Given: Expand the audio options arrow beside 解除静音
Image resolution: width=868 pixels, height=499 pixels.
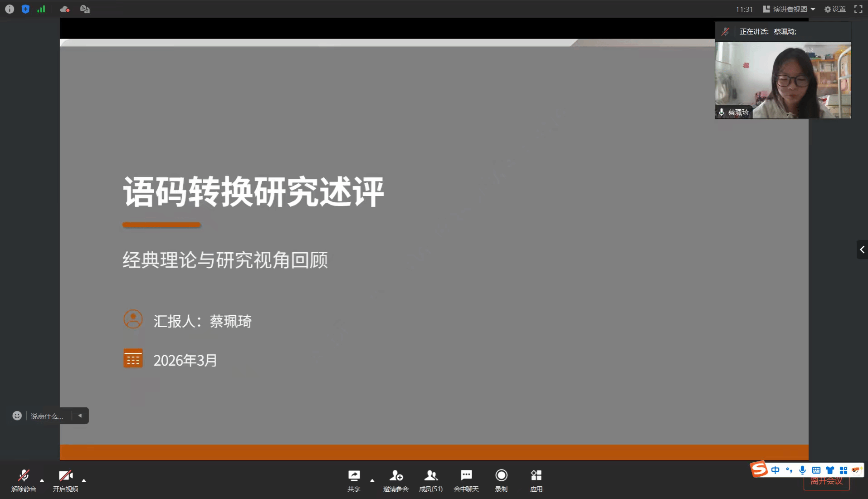Looking at the screenshot, I should click(x=42, y=480).
